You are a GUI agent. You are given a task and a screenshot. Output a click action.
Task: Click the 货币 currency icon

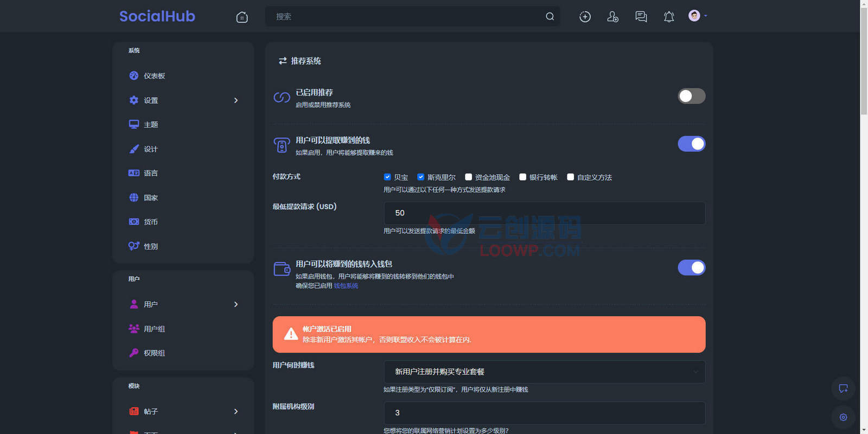(134, 221)
